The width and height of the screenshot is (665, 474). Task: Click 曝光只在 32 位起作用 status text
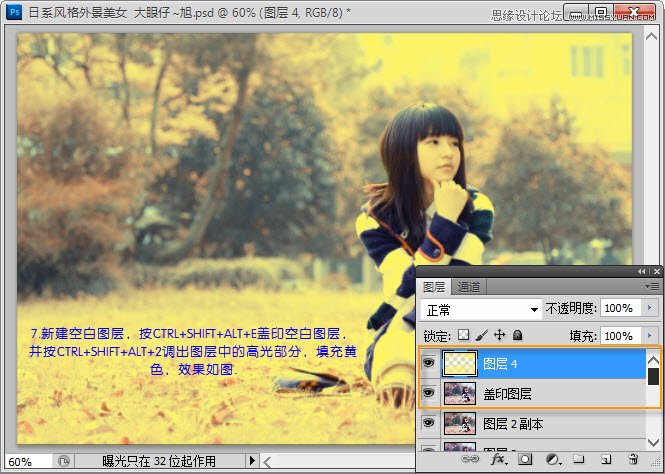(159, 461)
